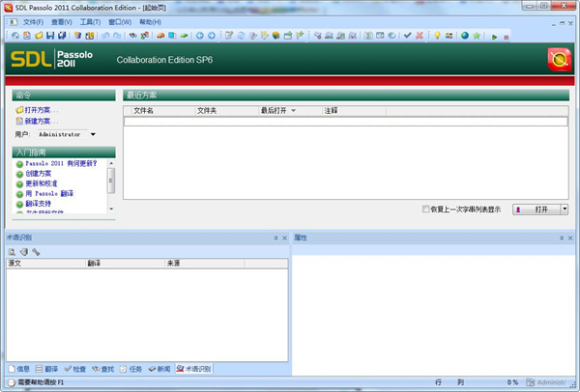
Task: Switch to the 检查 tab
Action: [74, 369]
